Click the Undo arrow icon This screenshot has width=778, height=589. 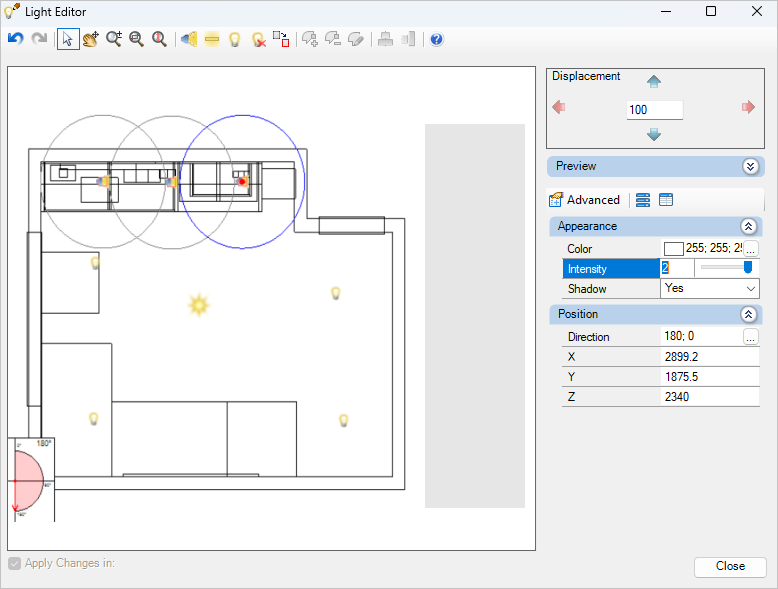click(16, 39)
